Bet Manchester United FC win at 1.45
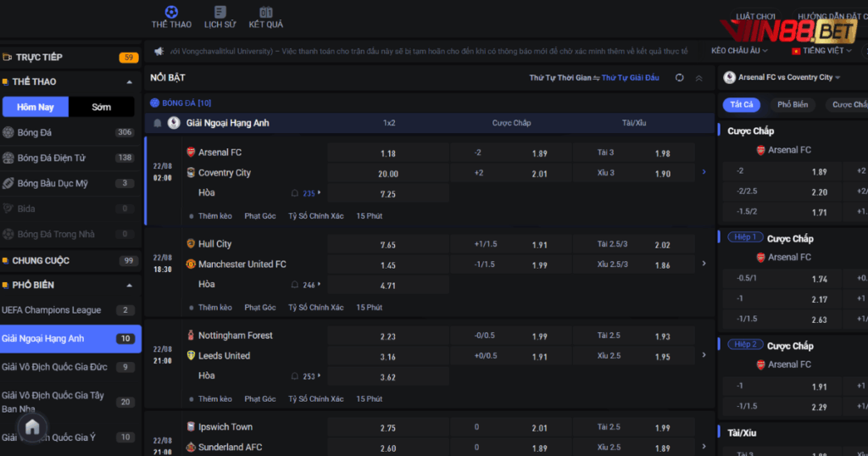This screenshot has width=868, height=456. [388, 265]
